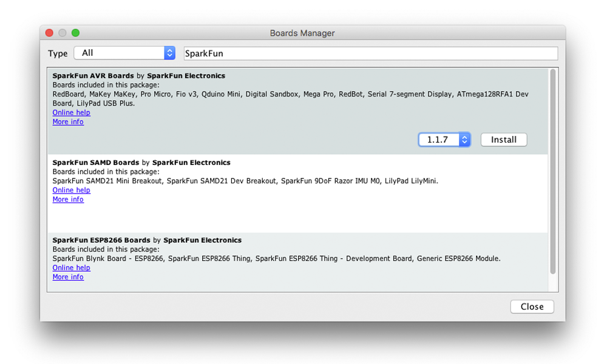Viewport: 607px width, 364px height.
Task: View More info for SparkFun SAMD Boards
Action: [68, 200]
